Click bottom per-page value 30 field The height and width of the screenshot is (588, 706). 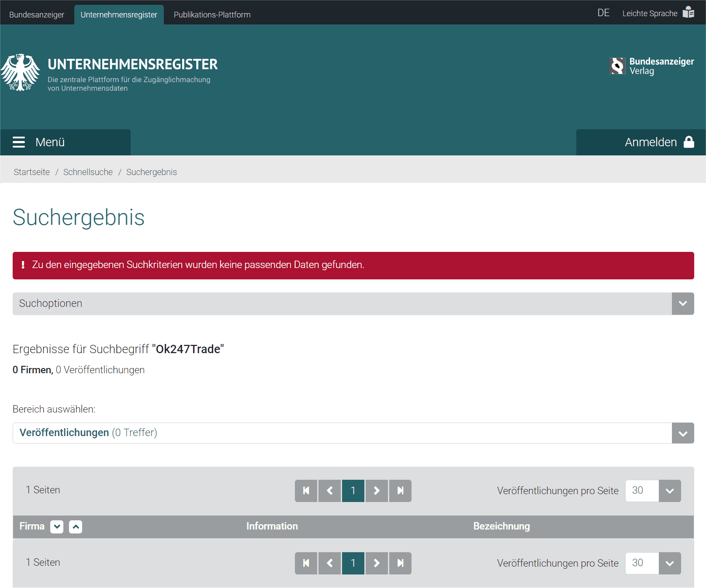[642, 564]
